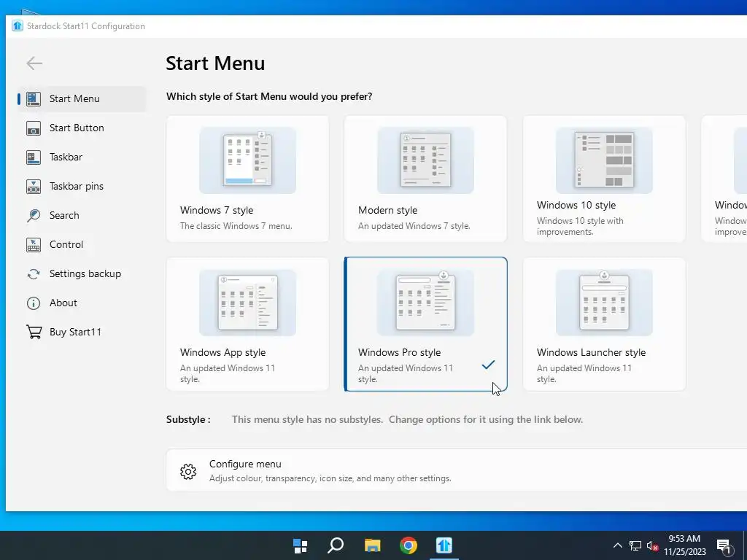
Task: Click the muted volume tray icon
Action: point(652,545)
